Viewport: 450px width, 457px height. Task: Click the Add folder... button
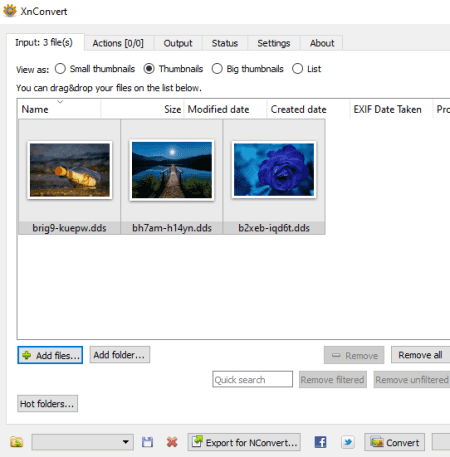point(120,355)
